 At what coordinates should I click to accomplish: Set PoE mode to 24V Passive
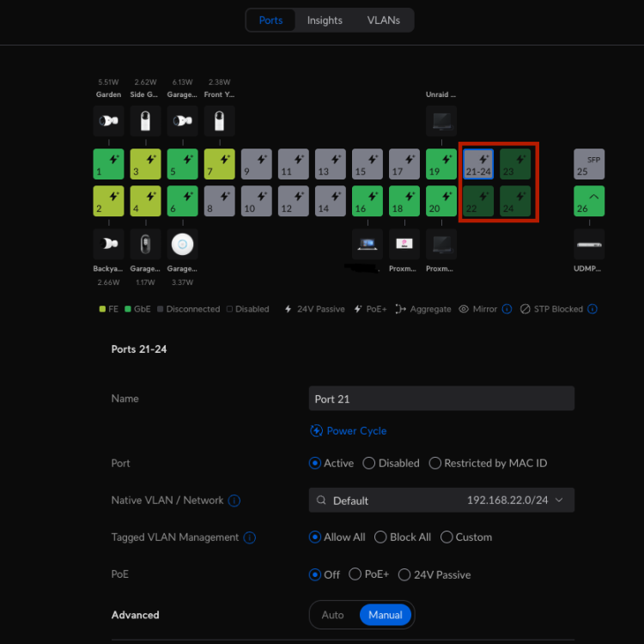coord(404,574)
